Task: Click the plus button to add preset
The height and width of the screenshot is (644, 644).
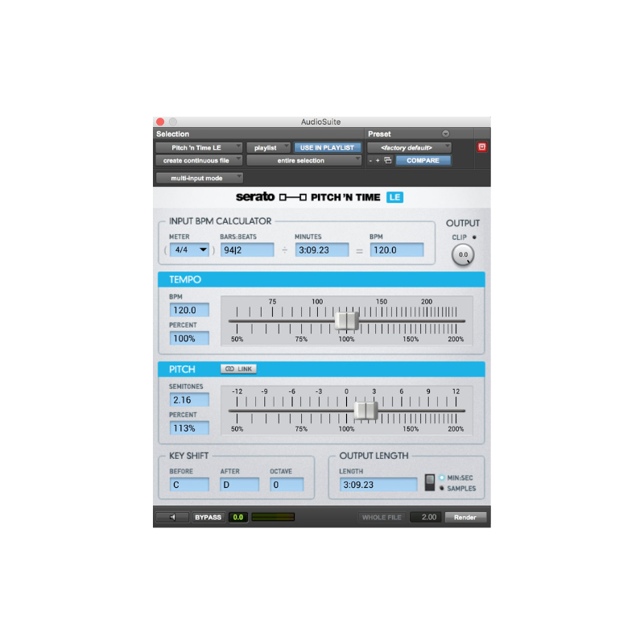Action: click(x=378, y=160)
